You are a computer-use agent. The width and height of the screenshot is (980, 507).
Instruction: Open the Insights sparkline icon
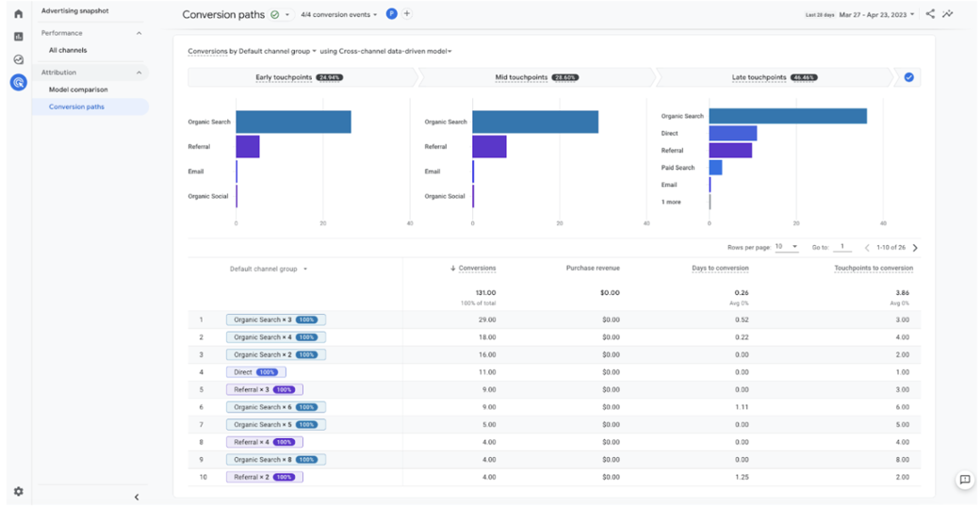point(948,14)
